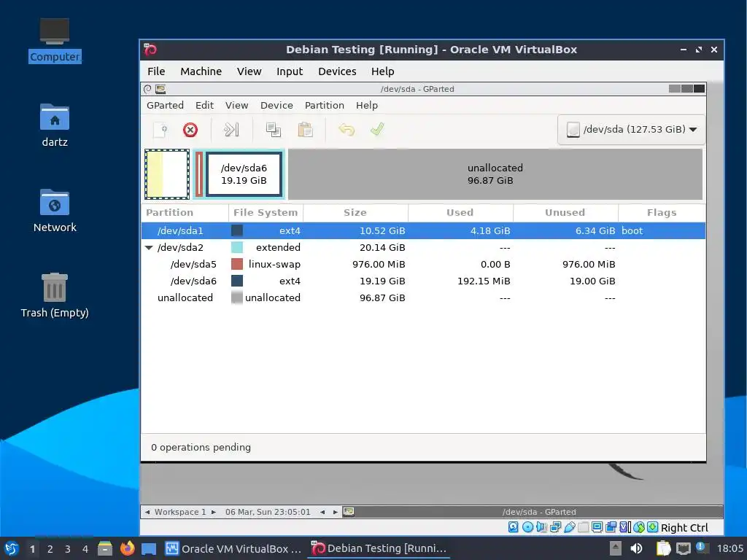Open the VirtualBox View menu
The image size is (747, 560).
(x=249, y=71)
